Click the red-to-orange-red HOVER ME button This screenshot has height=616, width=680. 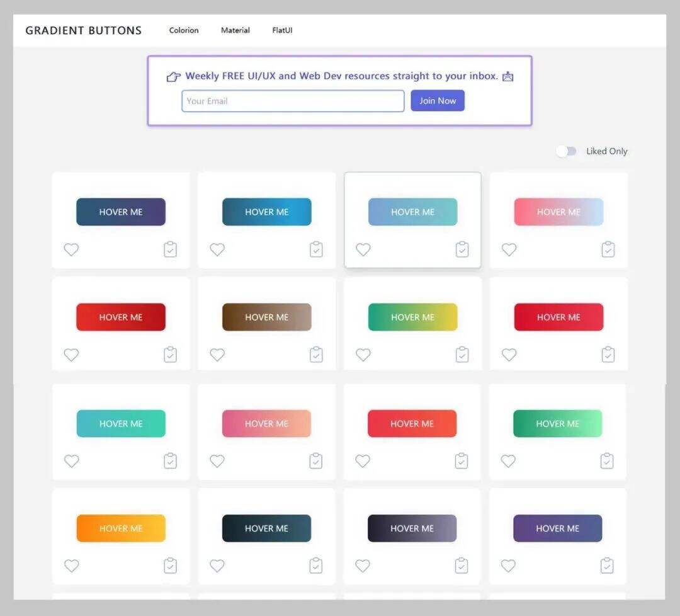point(412,423)
